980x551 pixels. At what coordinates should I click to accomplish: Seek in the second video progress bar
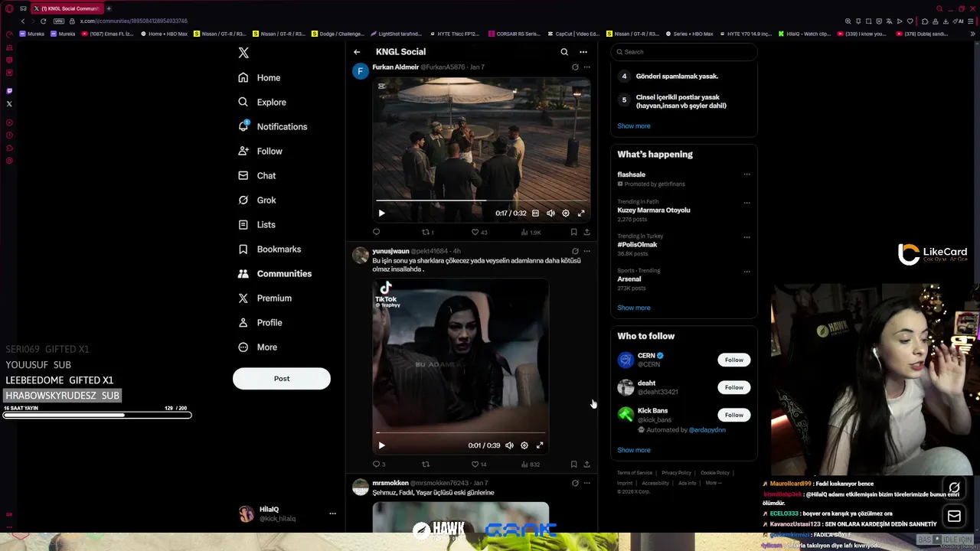coord(461,432)
